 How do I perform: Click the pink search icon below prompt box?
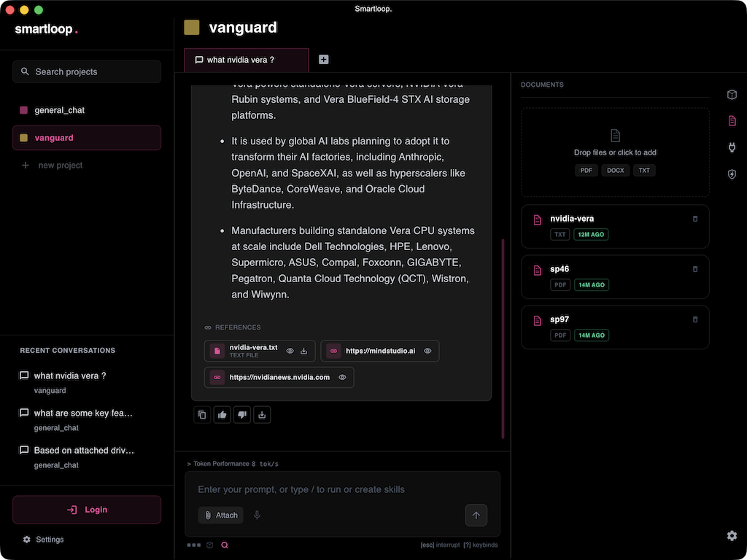click(x=225, y=545)
